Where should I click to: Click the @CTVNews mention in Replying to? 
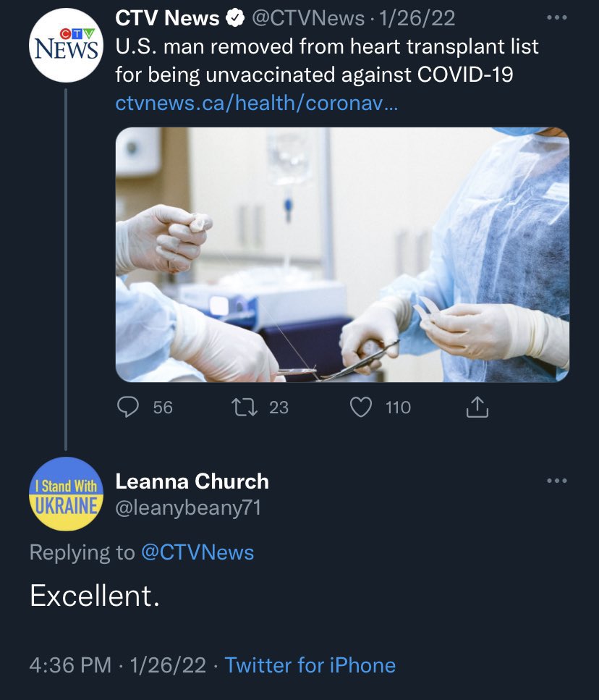click(197, 552)
